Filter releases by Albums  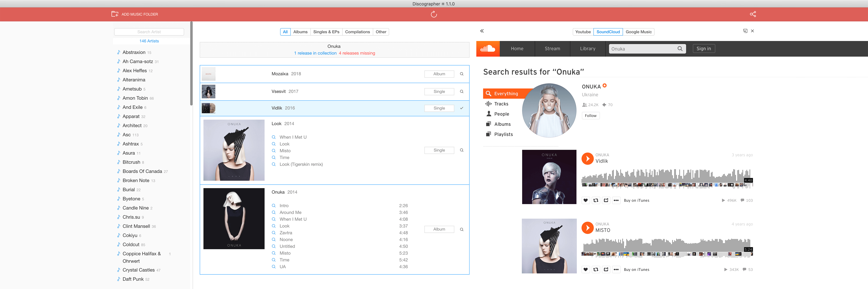click(x=300, y=32)
